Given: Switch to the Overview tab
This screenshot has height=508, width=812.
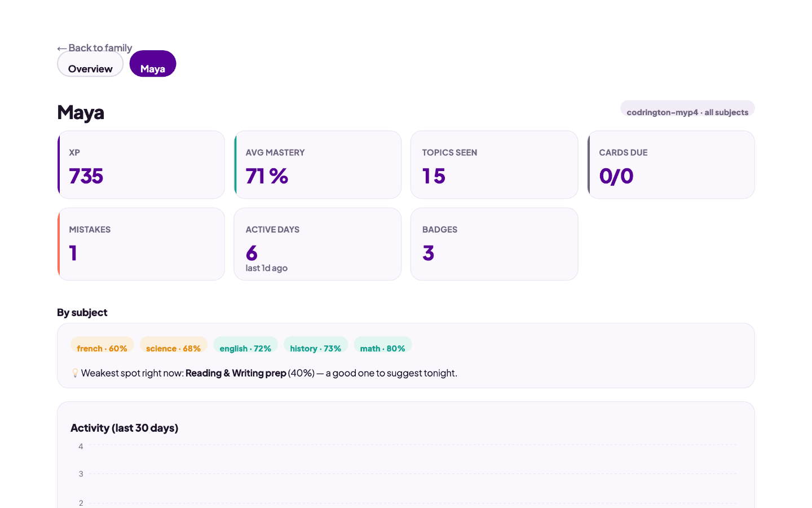Looking at the screenshot, I should (90, 64).
